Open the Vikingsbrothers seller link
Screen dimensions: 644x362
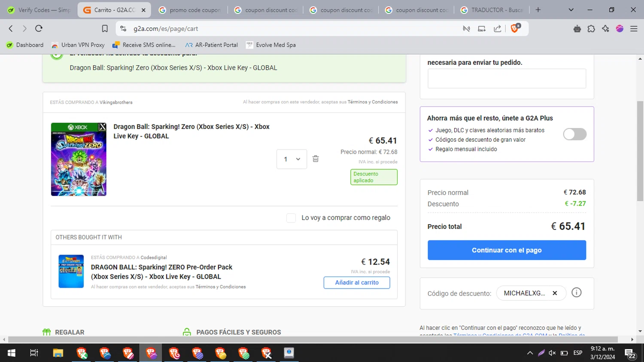(116, 103)
